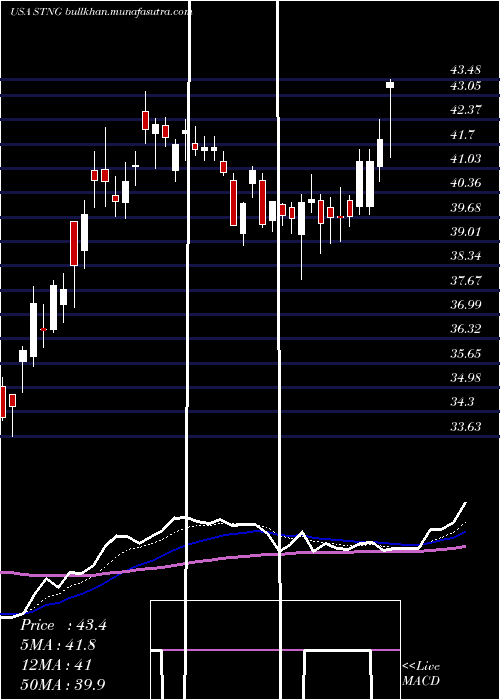500x700 pixels.
Task: Click the 42.37 price axis label
Action: coord(465,110)
